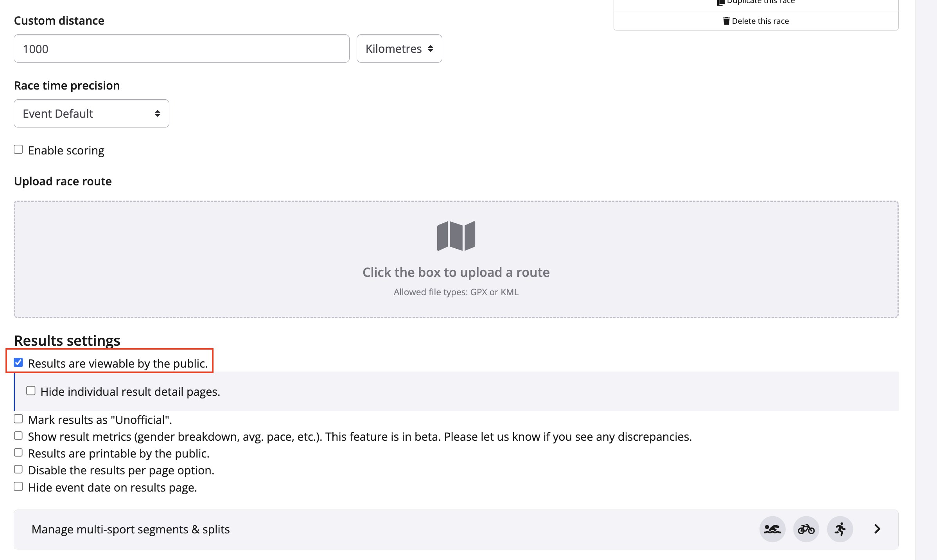937x560 pixels.
Task: Expand multi-sport segments with chevron arrow
Action: coord(877,529)
